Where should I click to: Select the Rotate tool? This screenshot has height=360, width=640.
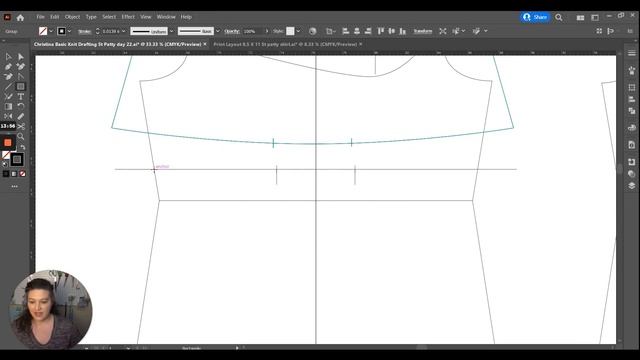(21, 106)
